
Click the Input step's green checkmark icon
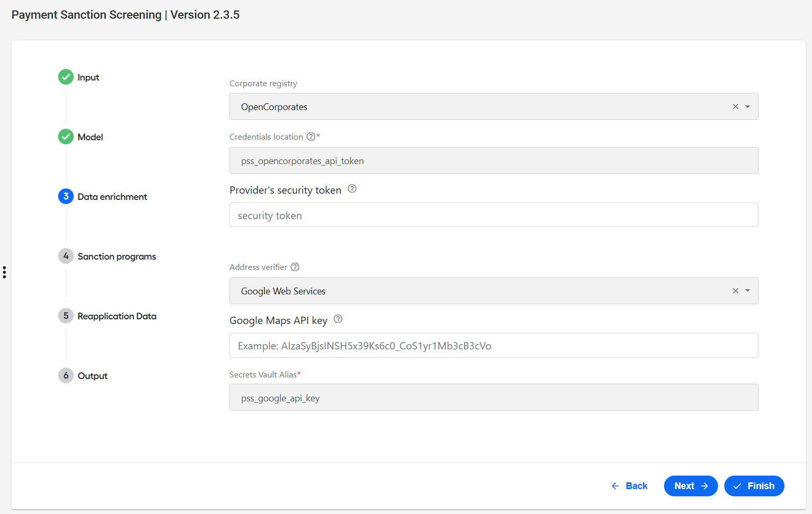pos(66,77)
